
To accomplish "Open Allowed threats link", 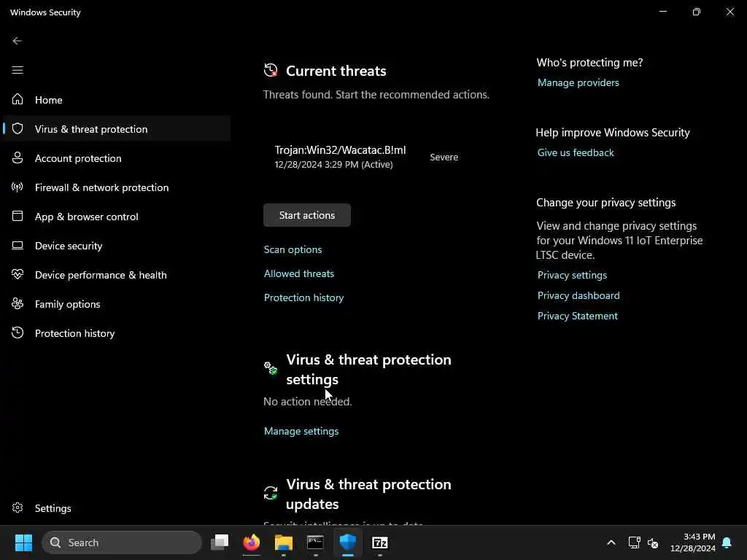I will click(x=298, y=273).
